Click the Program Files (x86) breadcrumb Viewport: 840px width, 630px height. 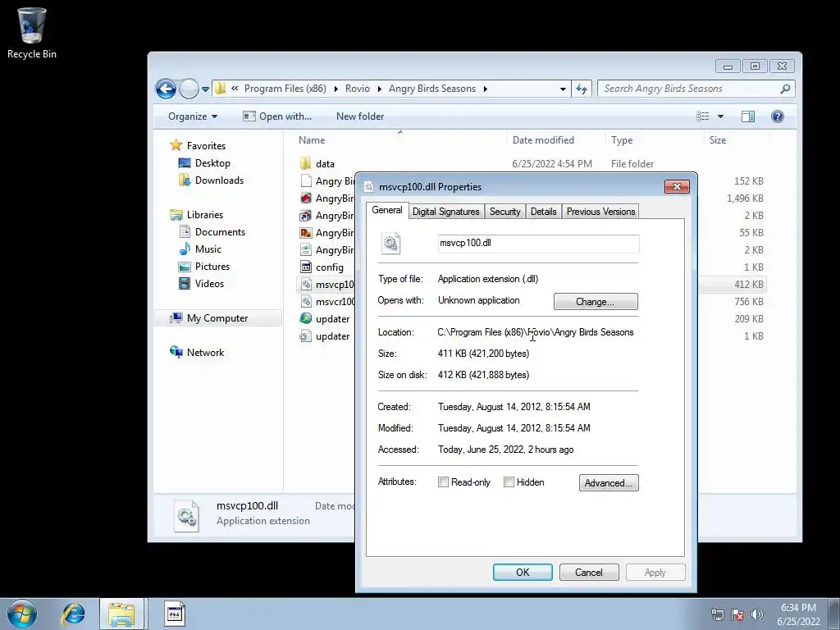(285, 89)
